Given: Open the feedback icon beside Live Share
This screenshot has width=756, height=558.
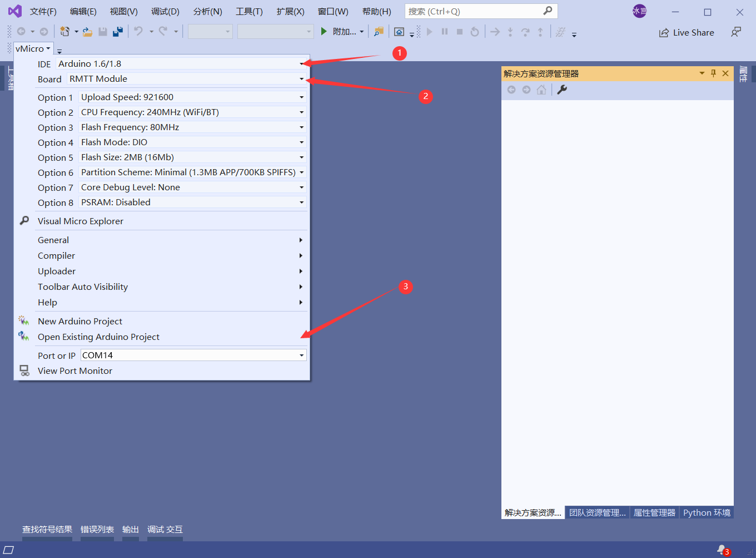Looking at the screenshot, I should 736,32.
